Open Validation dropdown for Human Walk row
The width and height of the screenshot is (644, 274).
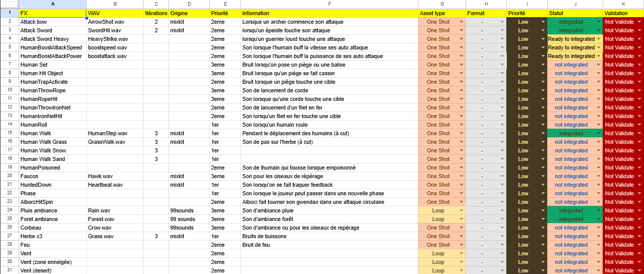[639, 133]
